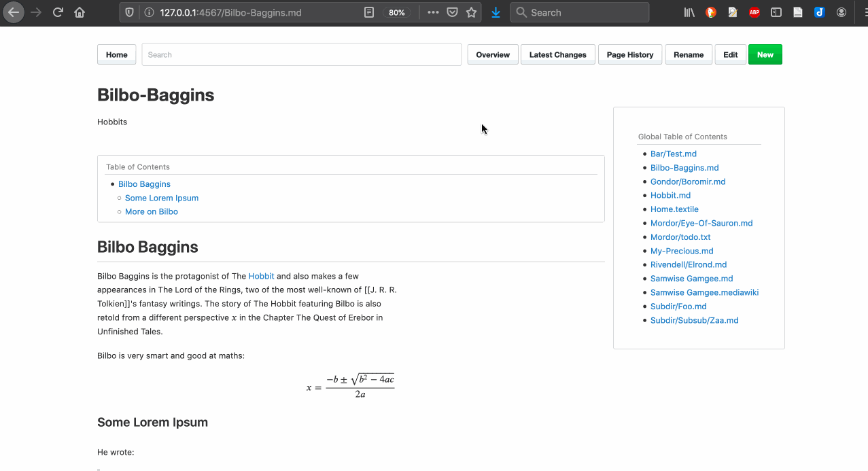Toggle reader view icon
The height and width of the screenshot is (471, 868).
tap(369, 12)
